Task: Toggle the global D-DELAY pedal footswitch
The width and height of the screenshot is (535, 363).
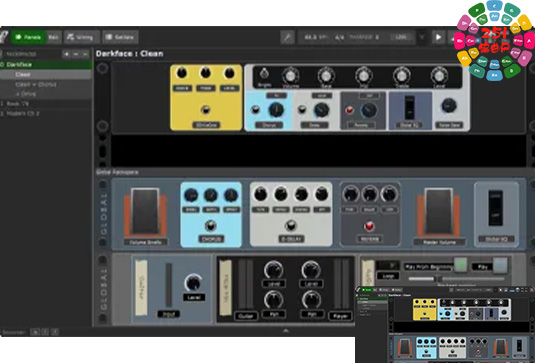Action: click(291, 226)
